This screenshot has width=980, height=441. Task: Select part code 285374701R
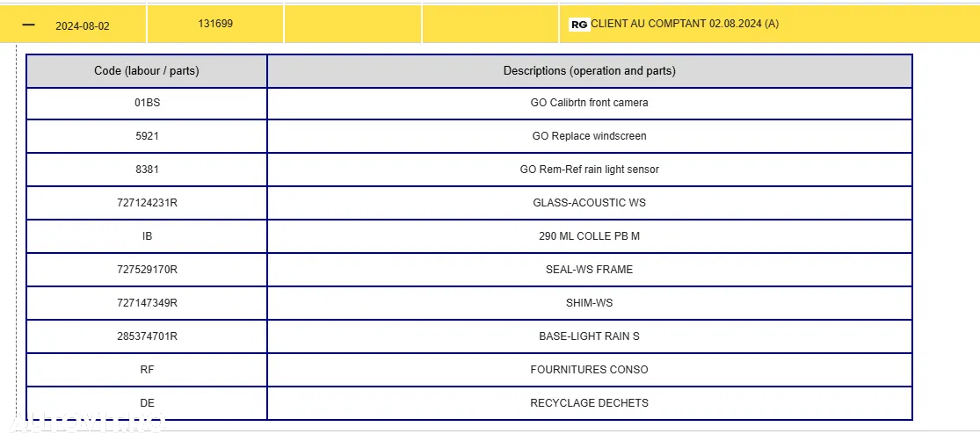pyautogui.click(x=147, y=336)
